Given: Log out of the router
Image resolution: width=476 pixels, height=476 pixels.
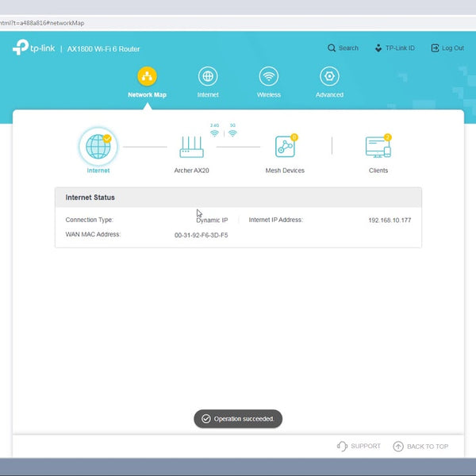Looking at the screenshot, I should pyautogui.click(x=447, y=48).
